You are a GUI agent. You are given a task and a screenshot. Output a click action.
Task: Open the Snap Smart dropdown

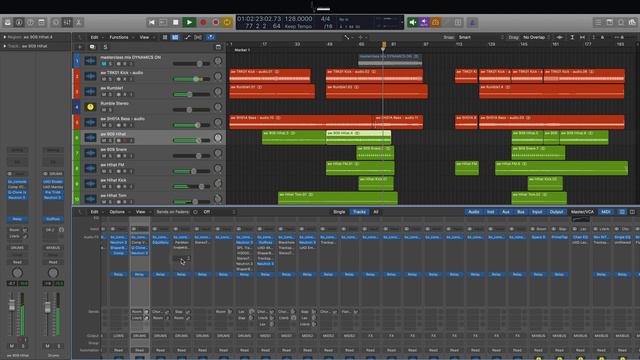(x=480, y=37)
